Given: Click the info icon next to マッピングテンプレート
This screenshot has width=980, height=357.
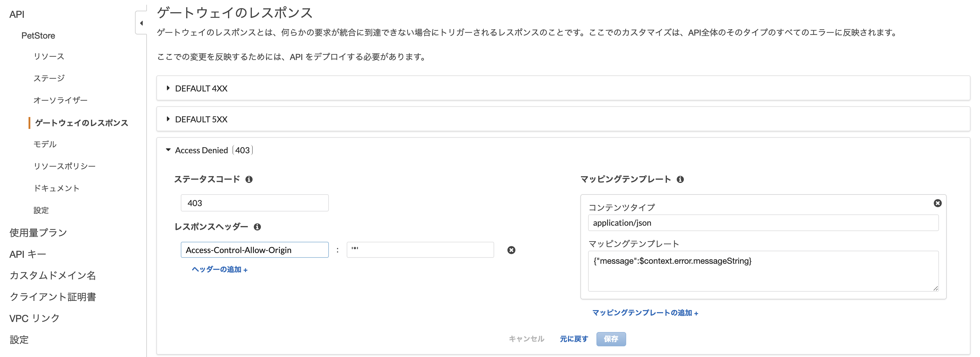Looking at the screenshot, I should (x=681, y=179).
